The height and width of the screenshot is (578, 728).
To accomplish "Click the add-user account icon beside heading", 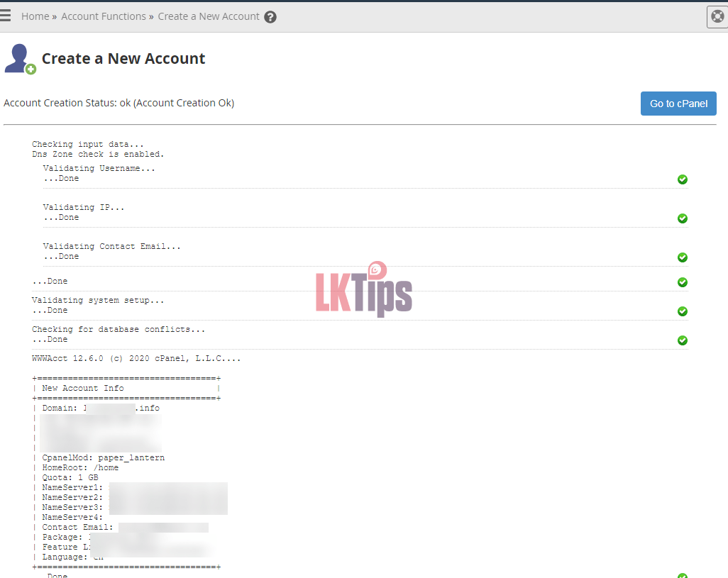I will pos(20,59).
